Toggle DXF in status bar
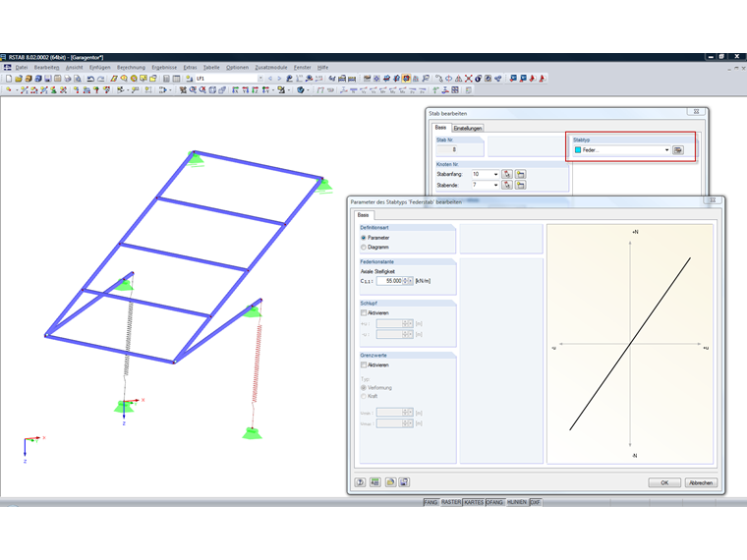Screen dimensions: 747x560 pyautogui.click(x=536, y=502)
